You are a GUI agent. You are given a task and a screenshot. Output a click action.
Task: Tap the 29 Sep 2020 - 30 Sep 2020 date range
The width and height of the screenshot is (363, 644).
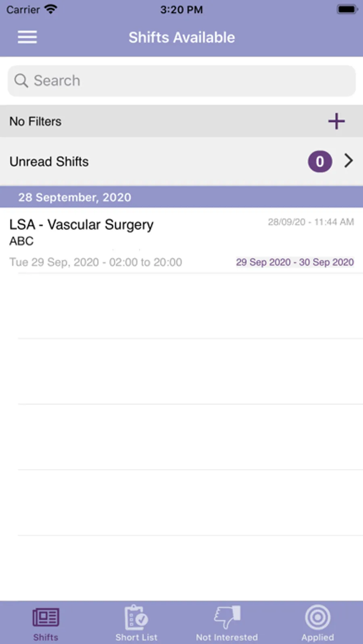pos(295,262)
